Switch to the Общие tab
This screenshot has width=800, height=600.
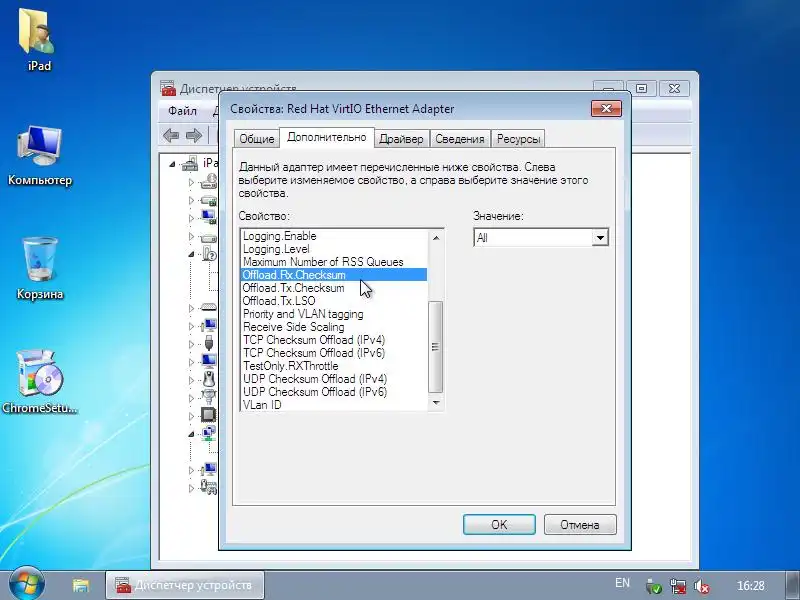click(x=257, y=139)
